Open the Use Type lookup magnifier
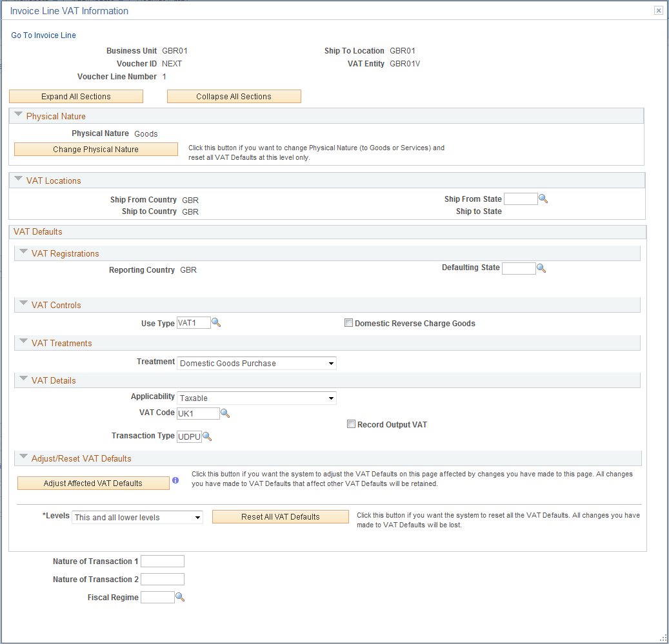The width and height of the screenshot is (669, 644). [216, 322]
